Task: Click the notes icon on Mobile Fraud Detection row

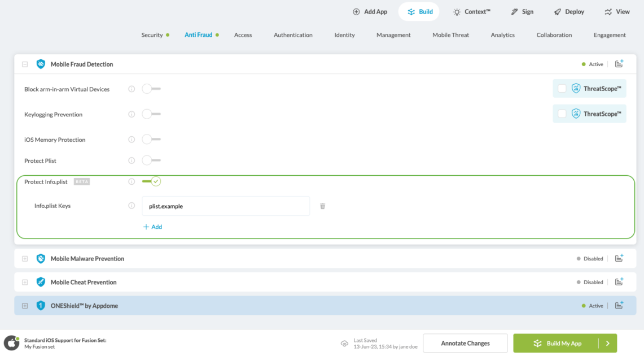Action: tap(619, 64)
